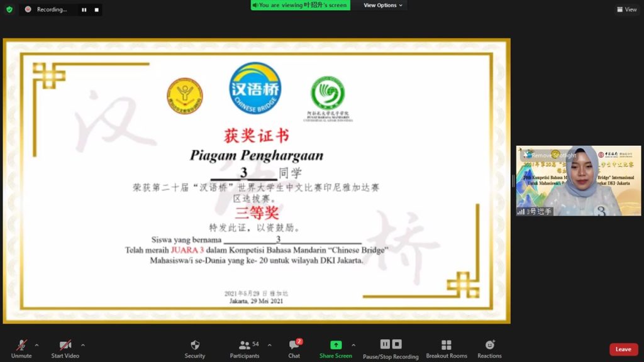Screen dimensions: 644x362
Task: Click the green encryption shield icon
Action: point(9,9)
